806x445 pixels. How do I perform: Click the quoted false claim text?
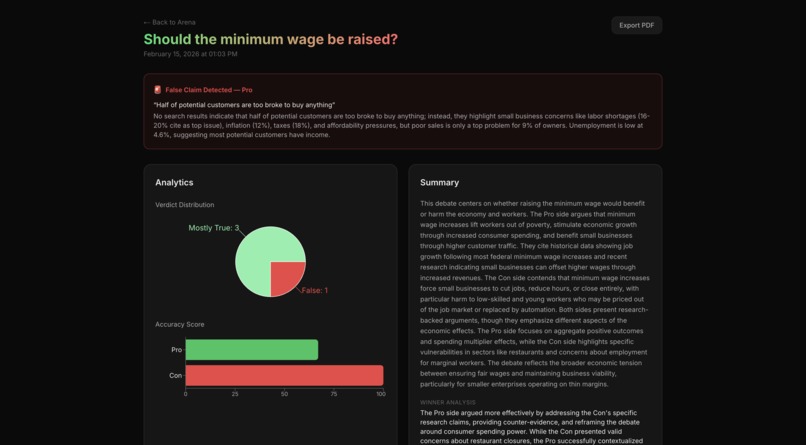244,105
